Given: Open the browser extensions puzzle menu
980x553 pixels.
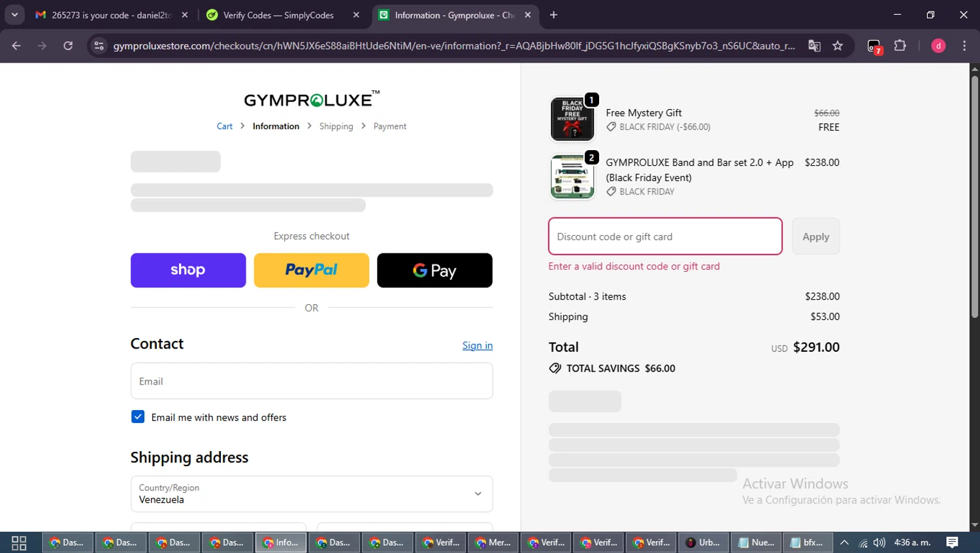Looking at the screenshot, I should point(900,46).
